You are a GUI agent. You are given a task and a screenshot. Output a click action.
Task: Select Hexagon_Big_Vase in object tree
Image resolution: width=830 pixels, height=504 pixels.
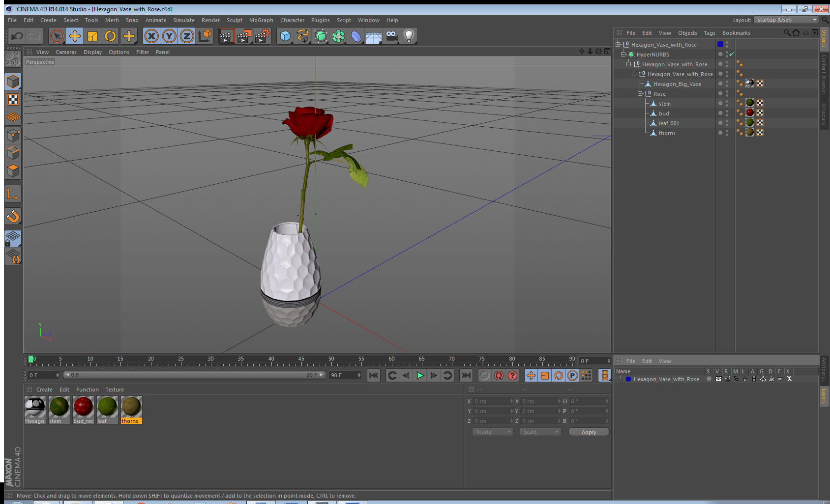(677, 84)
